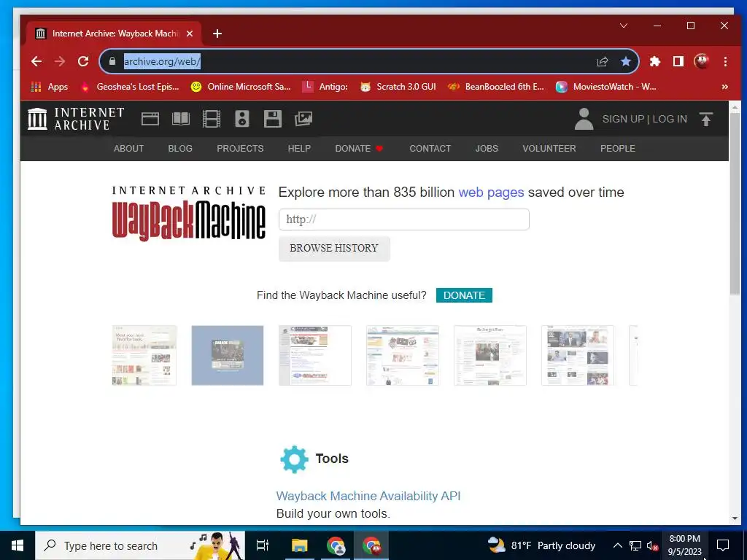Viewport: 747px width, 560px height.
Task: Open the HELP menu item
Action: pos(299,149)
